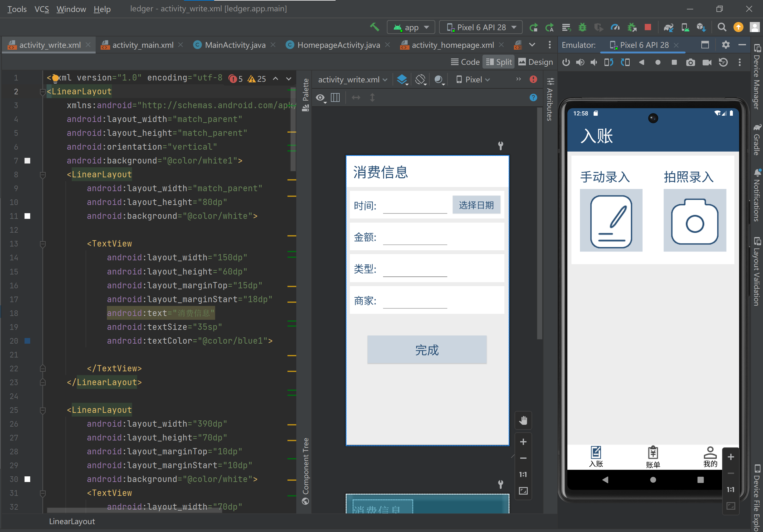Click the blue1 color swatch on line 20
The height and width of the screenshot is (532, 763).
point(28,341)
